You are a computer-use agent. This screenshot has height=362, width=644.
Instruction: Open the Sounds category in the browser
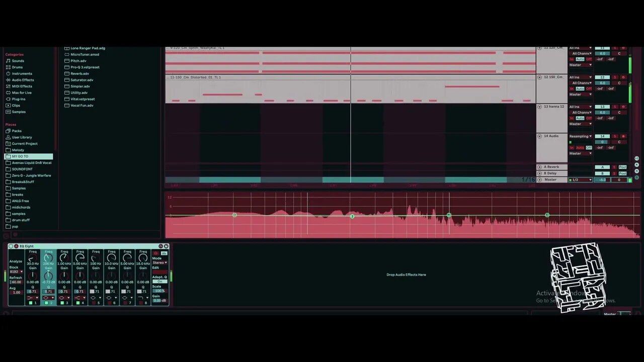click(x=18, y=61)
